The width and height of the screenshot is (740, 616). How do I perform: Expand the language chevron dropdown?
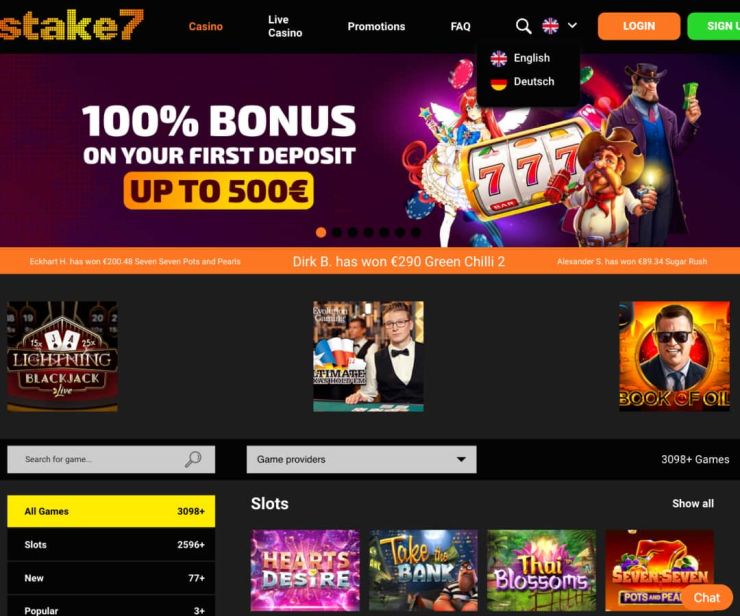[572, 25]
